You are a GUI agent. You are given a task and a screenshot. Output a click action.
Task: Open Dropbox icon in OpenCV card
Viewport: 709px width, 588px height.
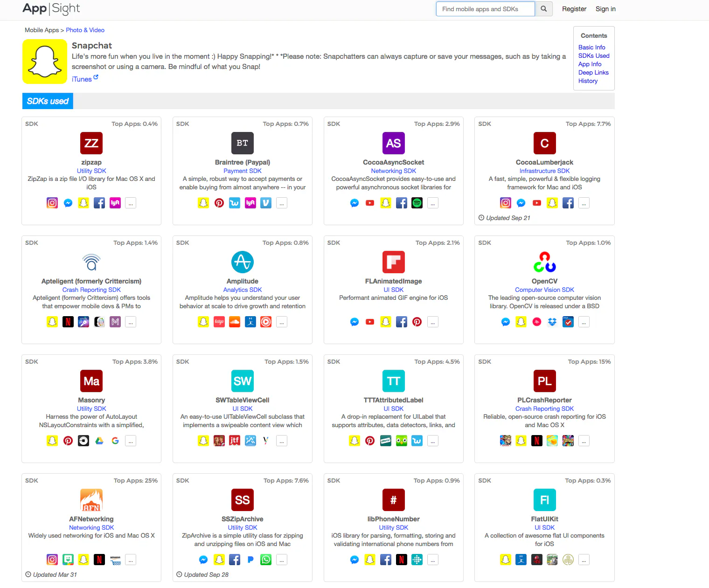point(552,322)
